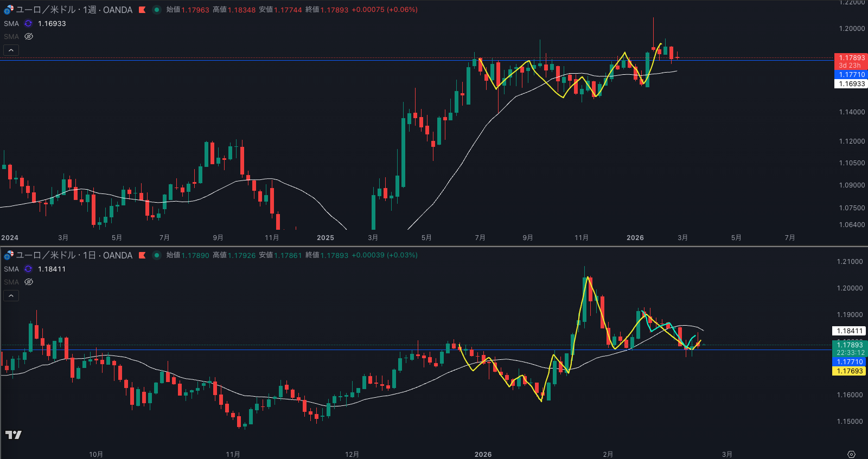Click the EUR/USD flag icon on daily chart
The image size is (868, 459).
pyautogui.click(x=9, y=255)
